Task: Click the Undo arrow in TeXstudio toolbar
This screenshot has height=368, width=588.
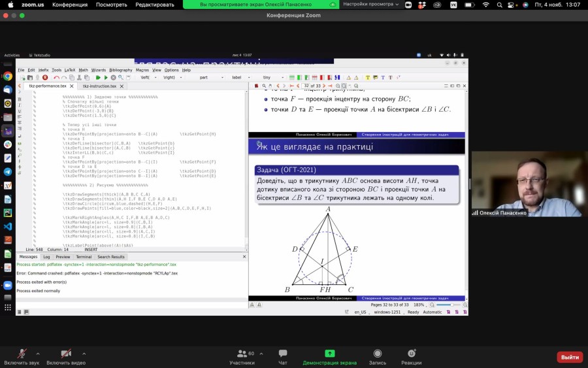Action: (56, 78)
